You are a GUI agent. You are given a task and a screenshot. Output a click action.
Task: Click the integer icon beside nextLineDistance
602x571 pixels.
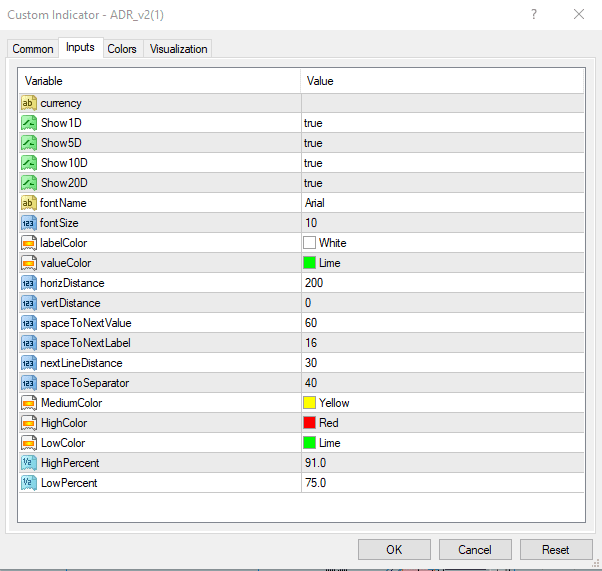click(x=29, y=363)
